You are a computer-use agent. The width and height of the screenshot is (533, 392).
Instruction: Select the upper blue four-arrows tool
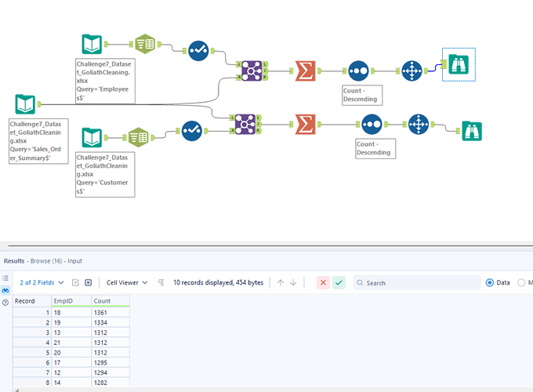[412, 71]
